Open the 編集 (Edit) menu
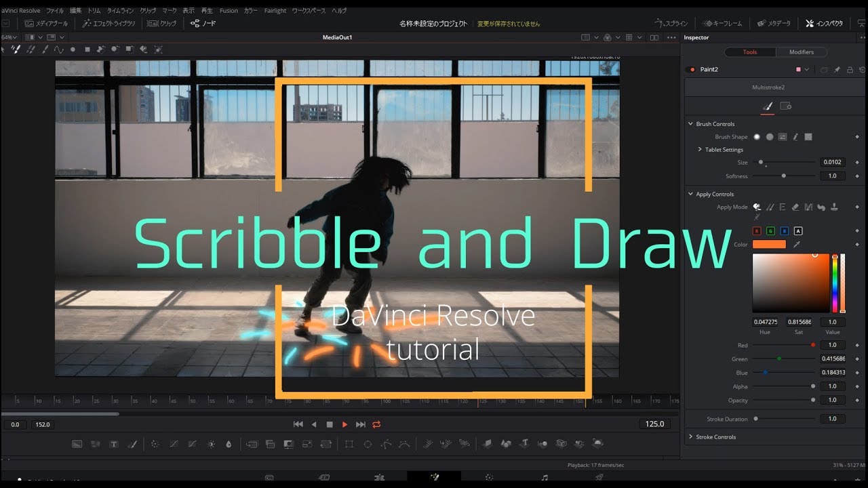This screenshot has height=488, width=868. (x=75, y=11)
